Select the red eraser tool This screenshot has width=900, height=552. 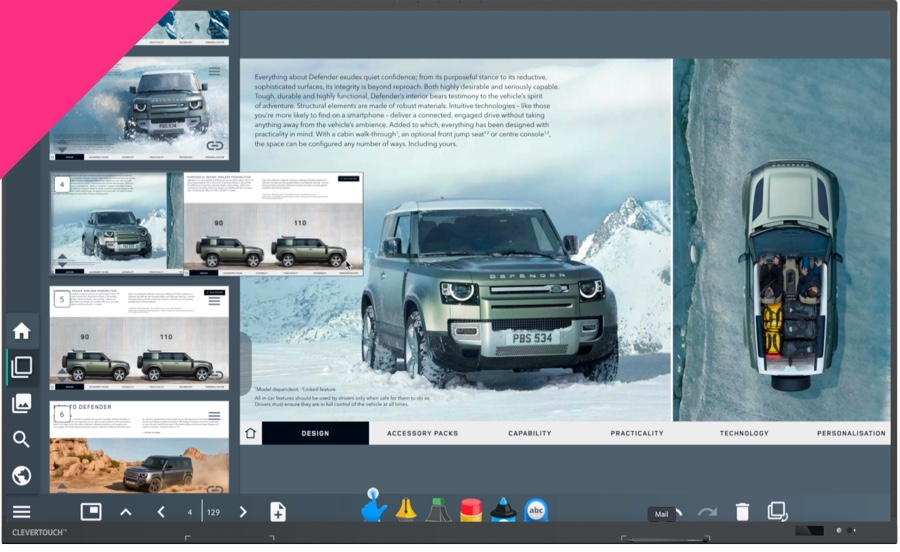point(471,510)
